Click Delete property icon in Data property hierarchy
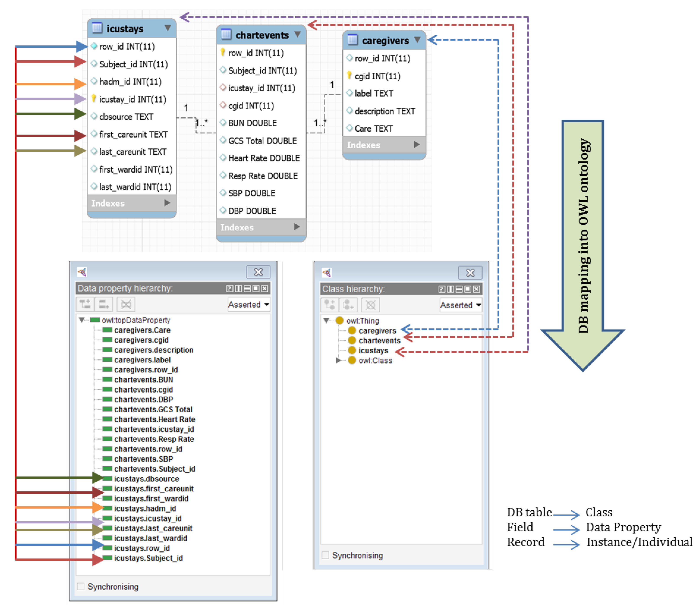The image size is (700, 609). (126, 304)
